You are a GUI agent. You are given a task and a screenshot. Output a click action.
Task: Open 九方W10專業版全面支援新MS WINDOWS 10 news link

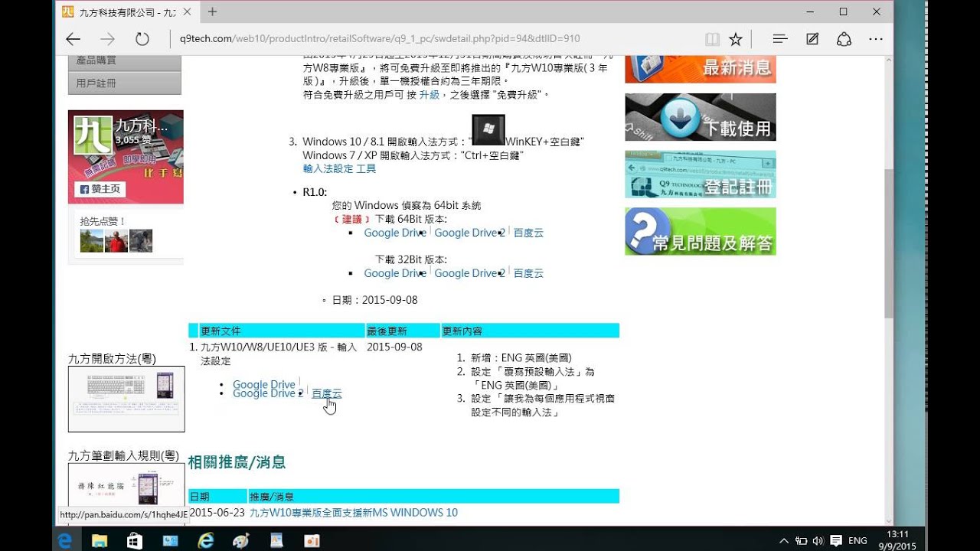354,513
